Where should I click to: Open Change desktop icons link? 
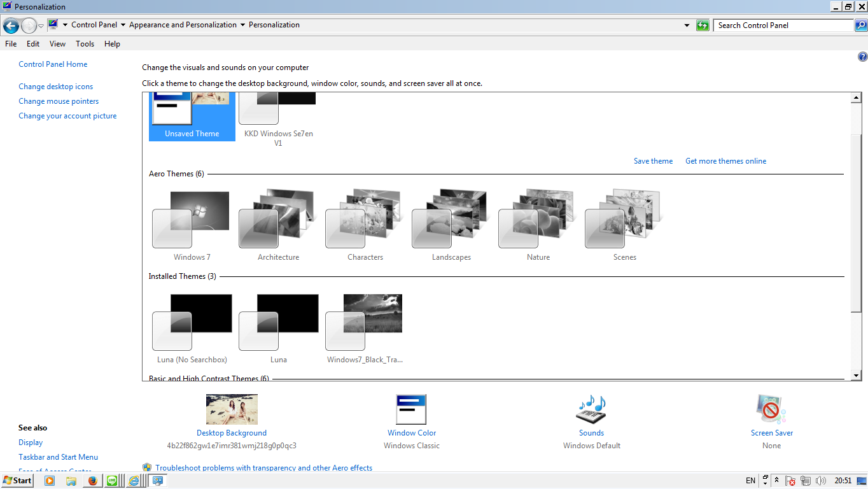click(56, 87)
